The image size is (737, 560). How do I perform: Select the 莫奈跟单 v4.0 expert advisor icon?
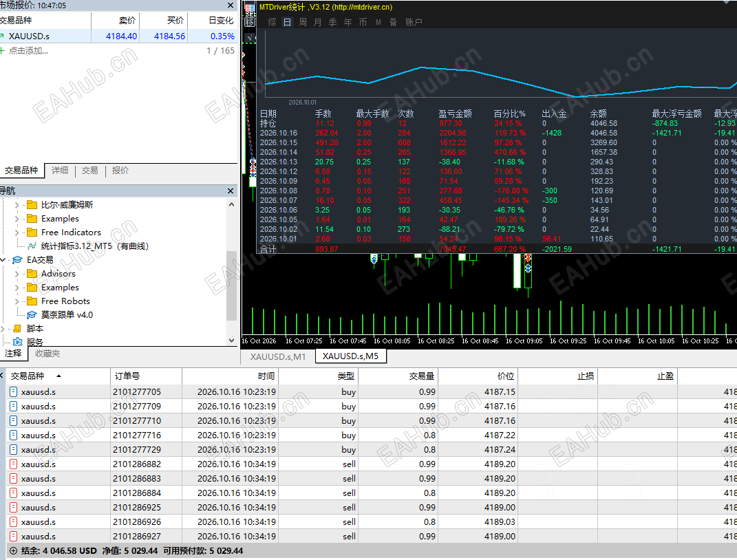(x=32, y=315)
